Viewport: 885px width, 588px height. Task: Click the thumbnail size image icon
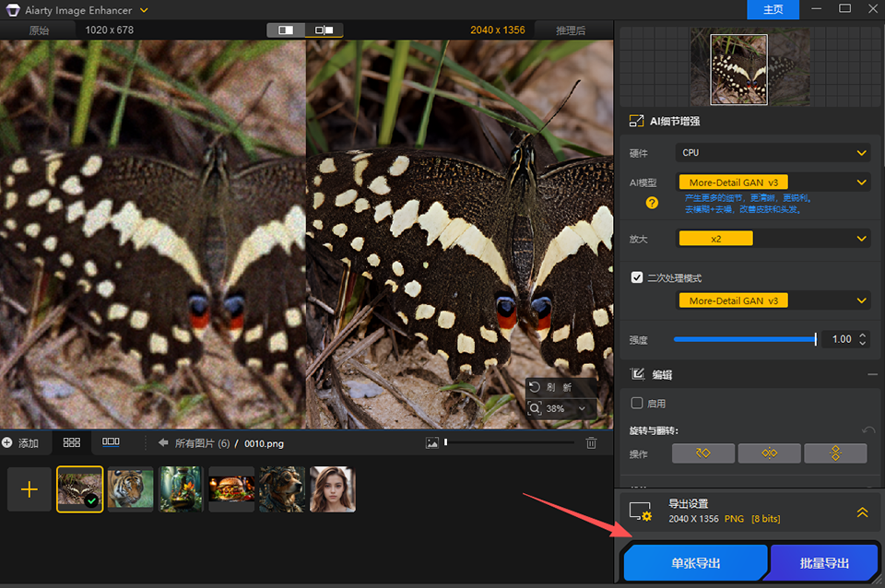[x=431, y=443]
